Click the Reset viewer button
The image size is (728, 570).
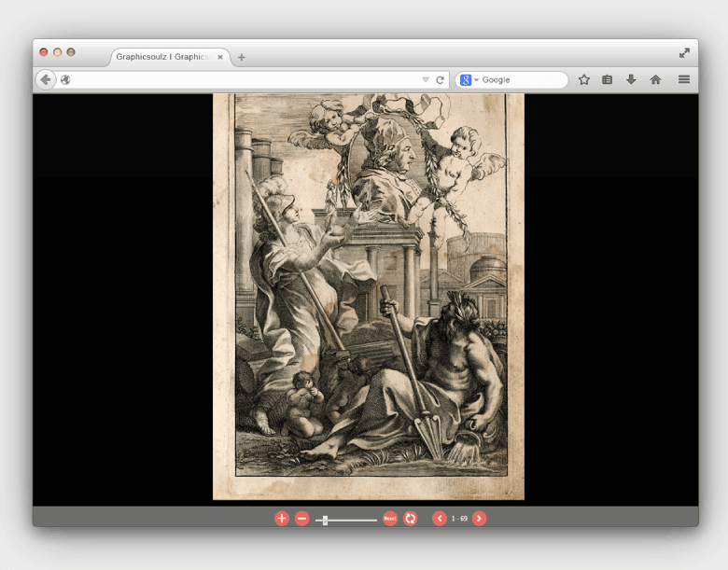click(390, 519)
